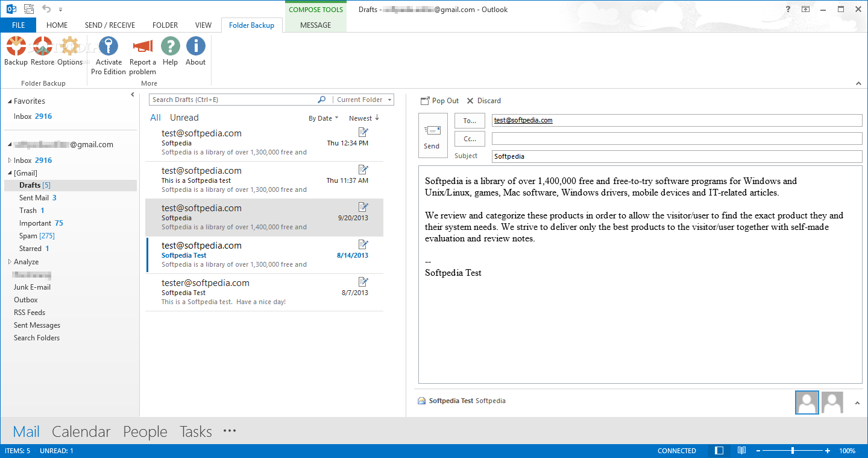Minimize the folder pane arrow
The image size is (868, 458).
click(133, 95)
